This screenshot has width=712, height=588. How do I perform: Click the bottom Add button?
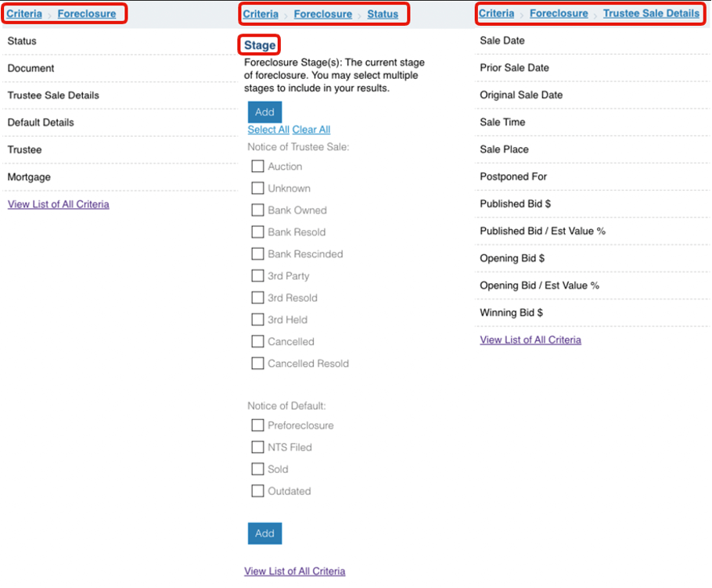[264, 533]
